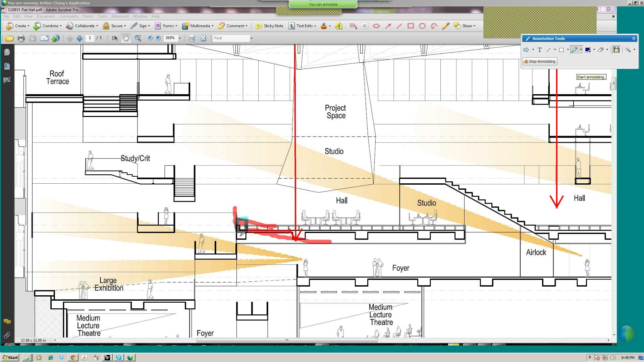Select the Annotation Tools line tool
The width and height of the screenshot is (644, 362).
coord(548,50)
